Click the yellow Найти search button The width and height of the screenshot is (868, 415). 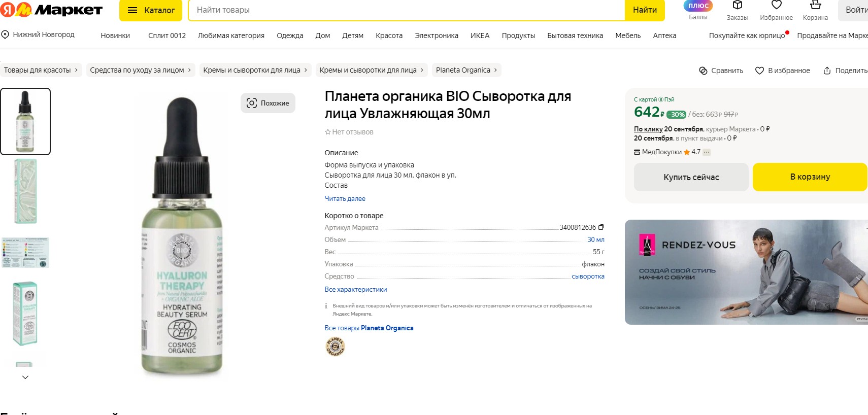645,10
